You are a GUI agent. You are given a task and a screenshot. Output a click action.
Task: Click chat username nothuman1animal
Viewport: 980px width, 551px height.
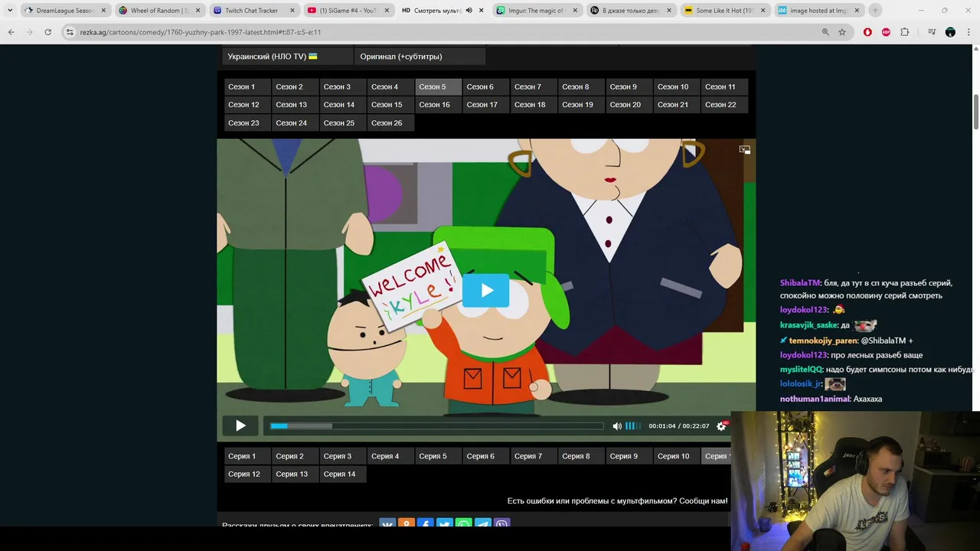(x=815, y=399)
